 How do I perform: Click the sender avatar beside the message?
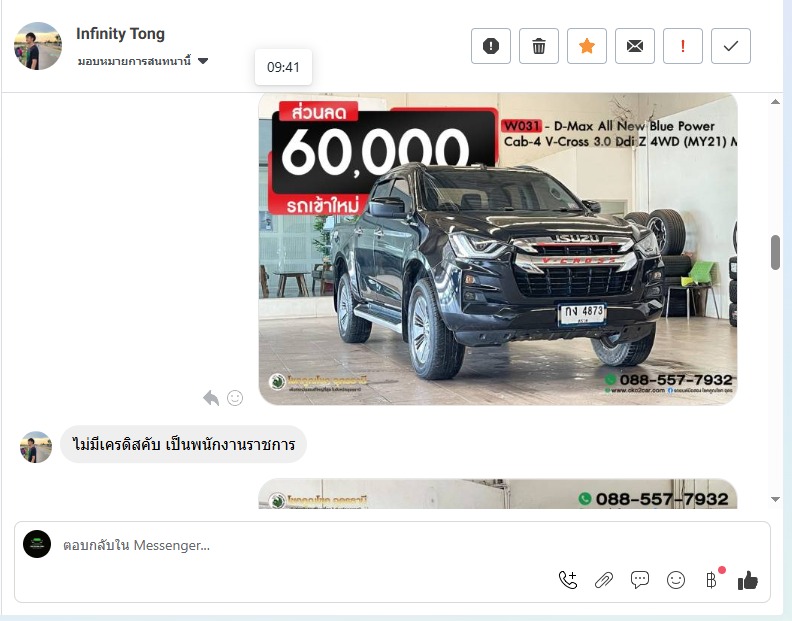(36, 447)
